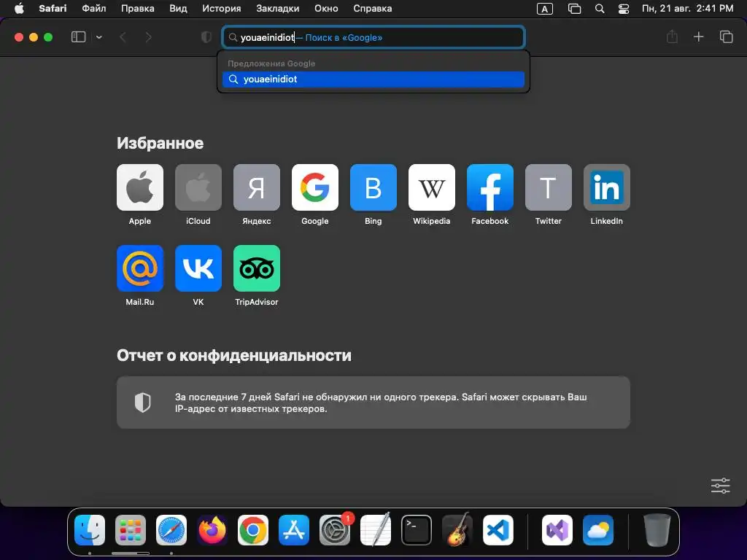Open the Facebook favorite tile
Screen dimensions: 747x560
pos(489,187)
